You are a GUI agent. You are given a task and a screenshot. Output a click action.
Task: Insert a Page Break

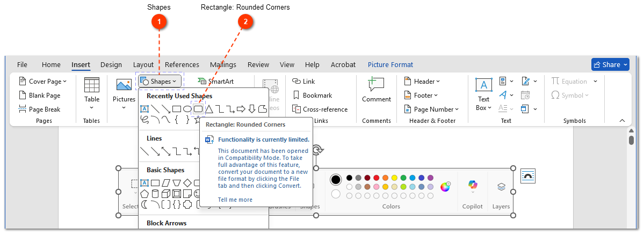(39, 109)
